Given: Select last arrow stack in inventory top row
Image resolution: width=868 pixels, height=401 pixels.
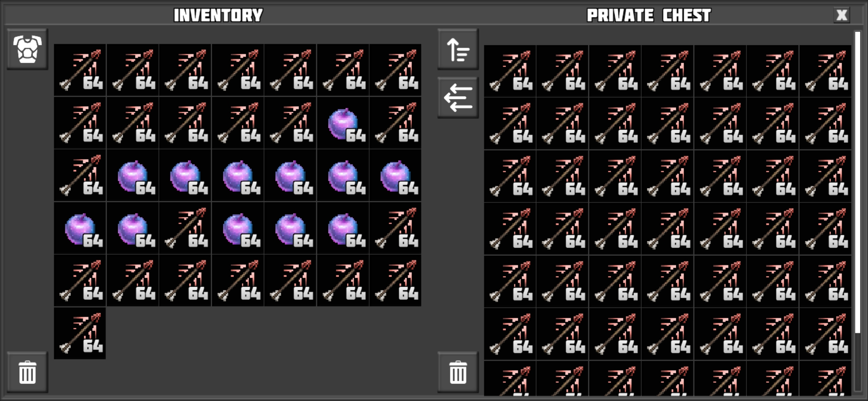Looking at the screenshot, I should 395,70.
